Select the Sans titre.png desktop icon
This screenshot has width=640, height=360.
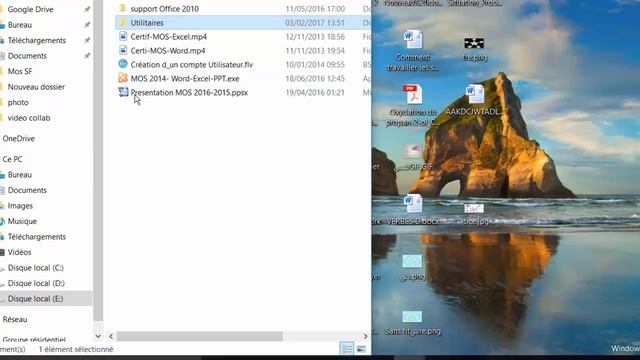pos(412,317)
